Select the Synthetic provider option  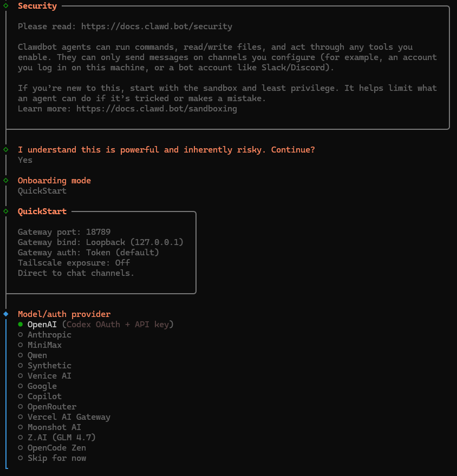49,366
